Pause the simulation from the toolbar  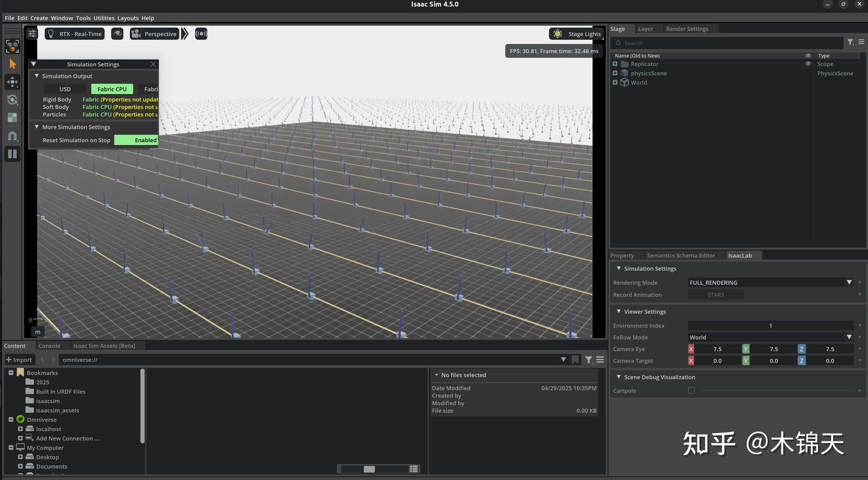[12, 154]
